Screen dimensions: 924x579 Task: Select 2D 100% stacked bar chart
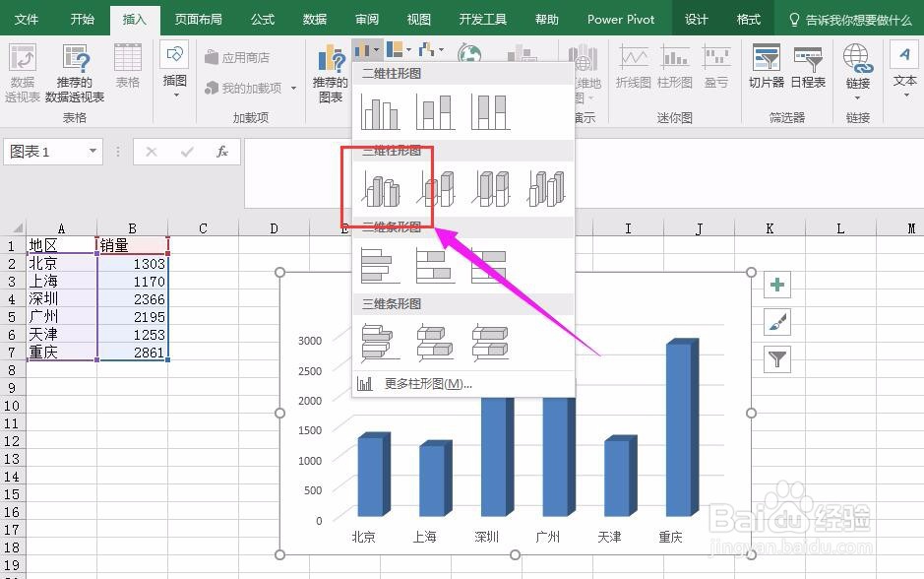point(490,265)
